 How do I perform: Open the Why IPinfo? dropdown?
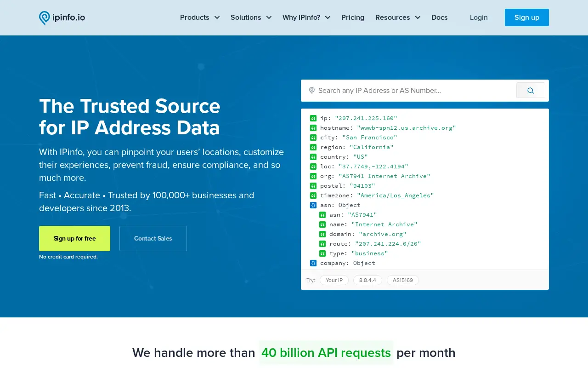pyautogui.click(x=306, y=17)
